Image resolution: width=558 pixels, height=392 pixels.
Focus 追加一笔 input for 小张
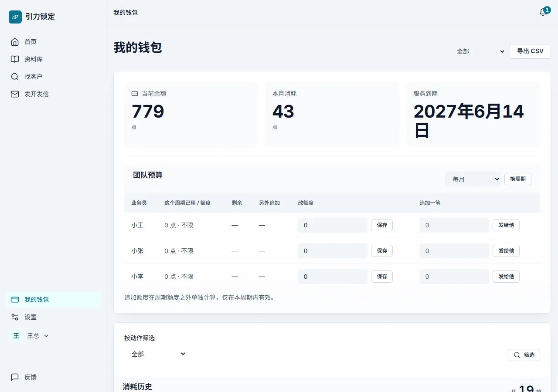(x=454, y=251)
